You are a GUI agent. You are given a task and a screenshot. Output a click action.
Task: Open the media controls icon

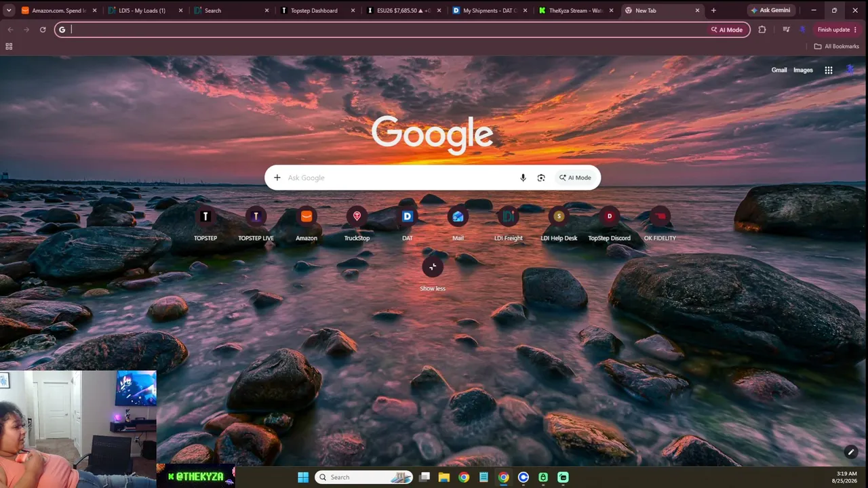coord(786,30)
